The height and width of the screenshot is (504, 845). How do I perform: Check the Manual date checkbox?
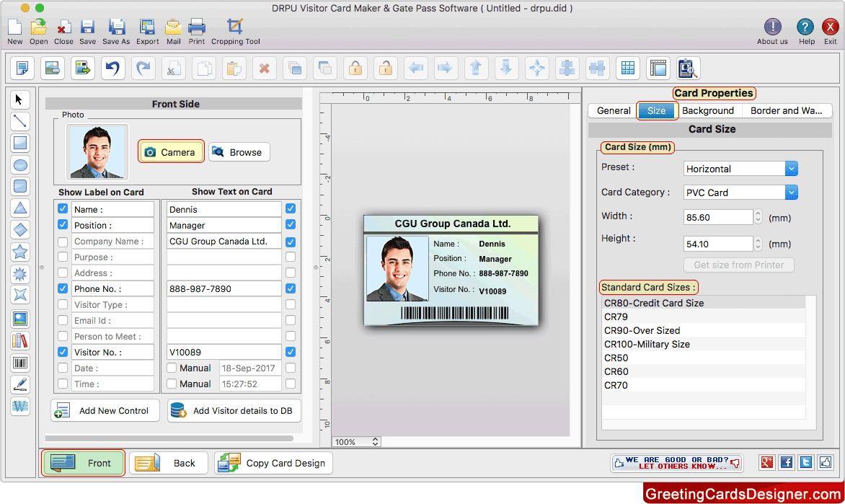(x=172, y=368)
